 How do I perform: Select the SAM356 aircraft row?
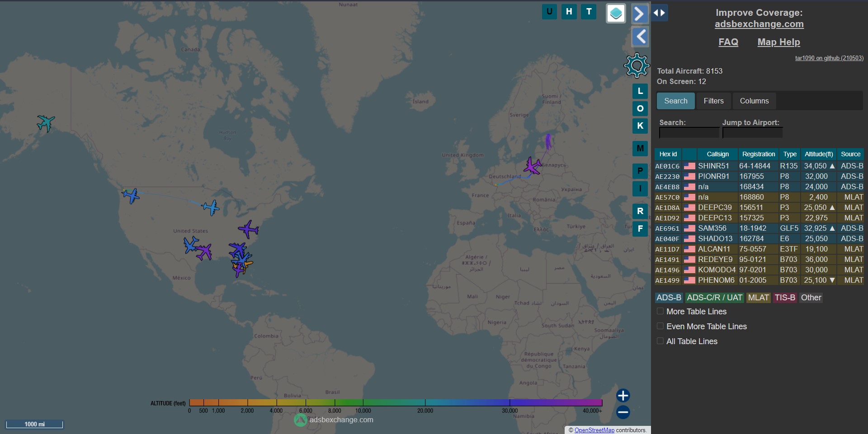(759, 228)
